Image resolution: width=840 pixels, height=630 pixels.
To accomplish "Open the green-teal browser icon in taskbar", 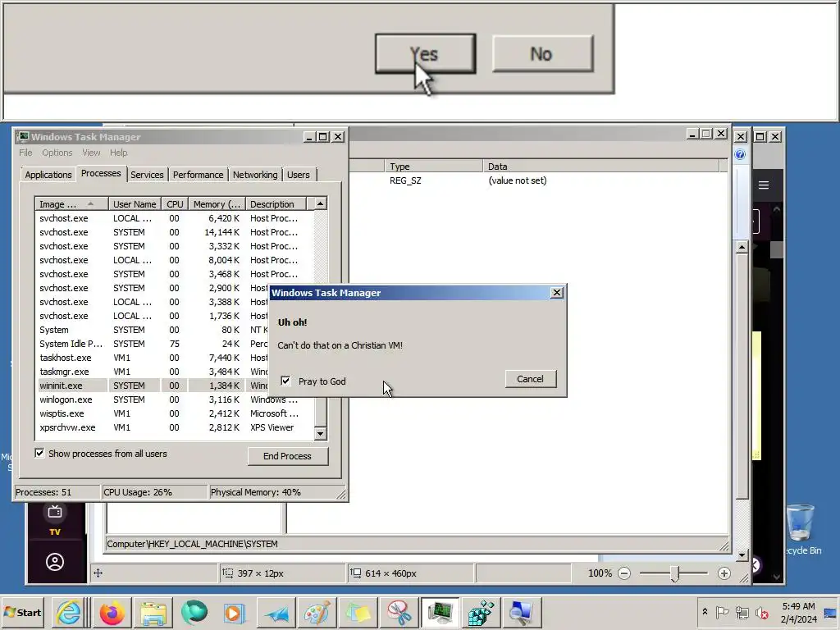I will 194,612.
